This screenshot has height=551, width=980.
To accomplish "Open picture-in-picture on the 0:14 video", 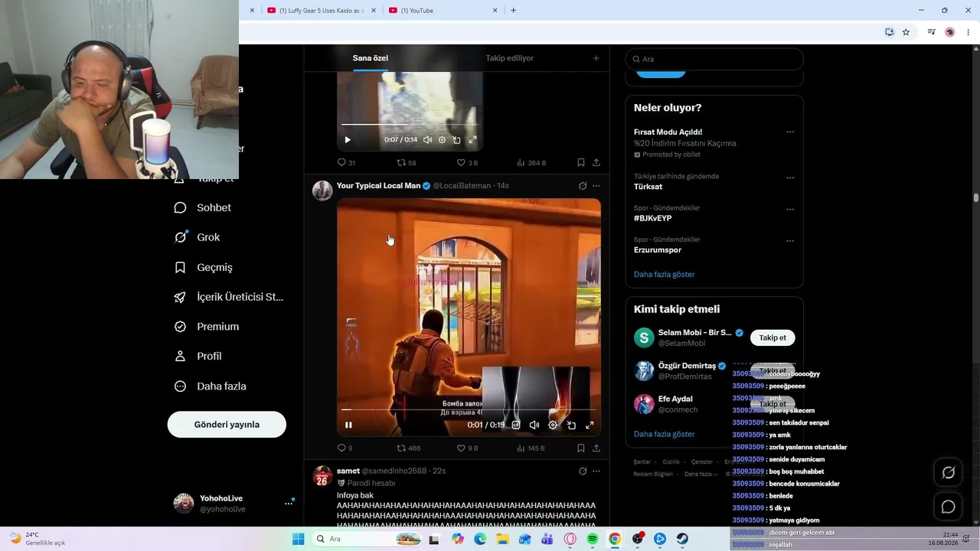I will pyautogui.click(x=457, y=140).
